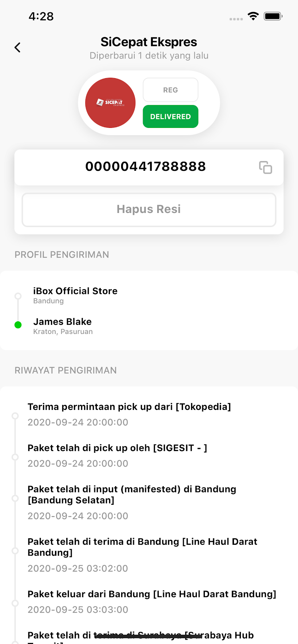The height and width of the screenshot is (644, 298).
Task: Tap the green recipient status dot
Action: 18,325
